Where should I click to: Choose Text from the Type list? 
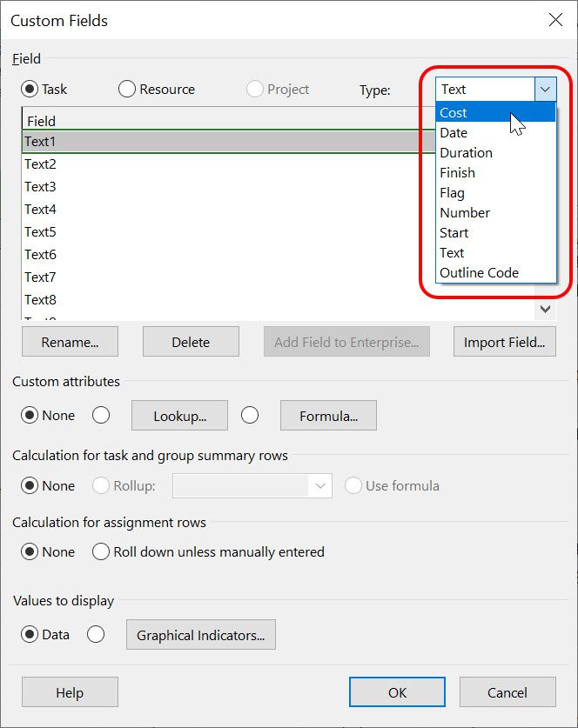click(x=495, y=252)
